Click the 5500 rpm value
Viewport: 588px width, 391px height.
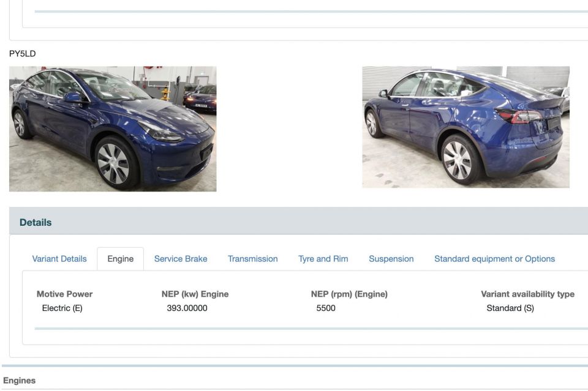326,308
